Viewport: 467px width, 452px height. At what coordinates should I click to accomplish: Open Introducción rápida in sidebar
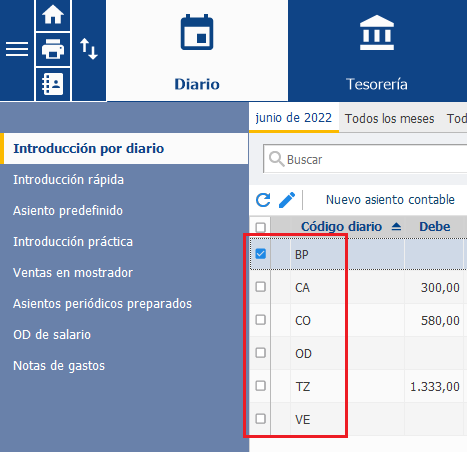coord(68,180)
